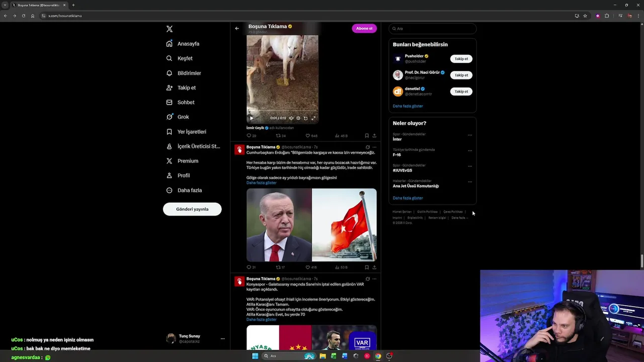This screenshot has width=644, height=362.
Task: Open Premium page
Action: (x=182, y=161)
